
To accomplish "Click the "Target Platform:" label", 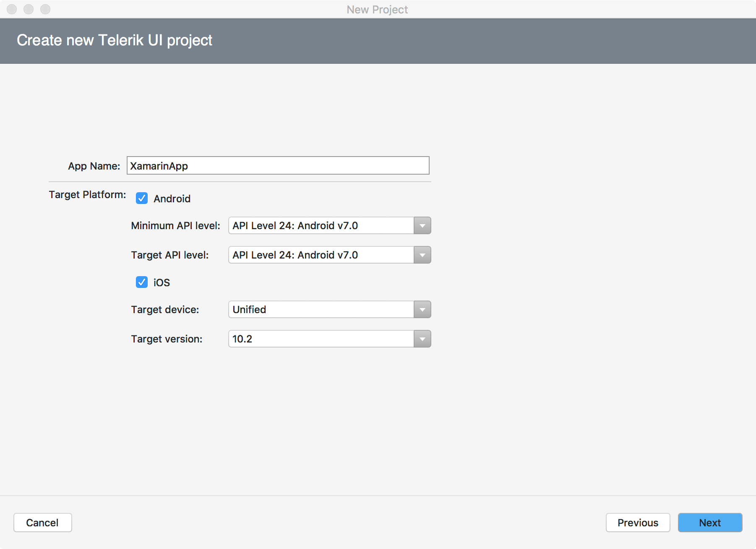I will pos(87,195).
